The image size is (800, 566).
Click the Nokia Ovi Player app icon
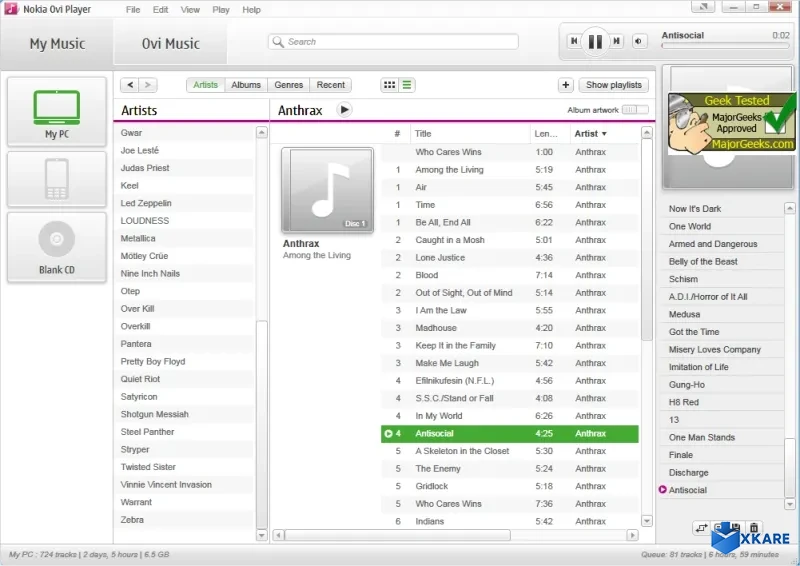(11, 9)
